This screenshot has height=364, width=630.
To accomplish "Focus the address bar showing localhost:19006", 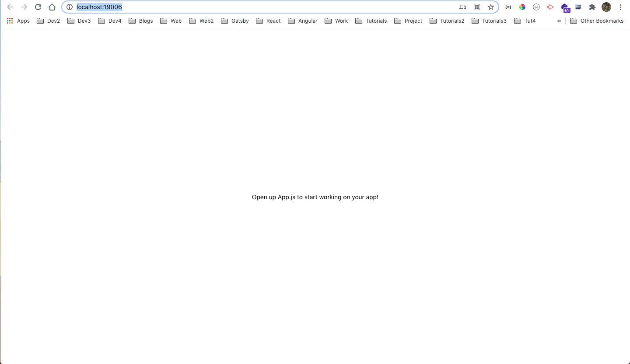I will click(x=280, y=7).
